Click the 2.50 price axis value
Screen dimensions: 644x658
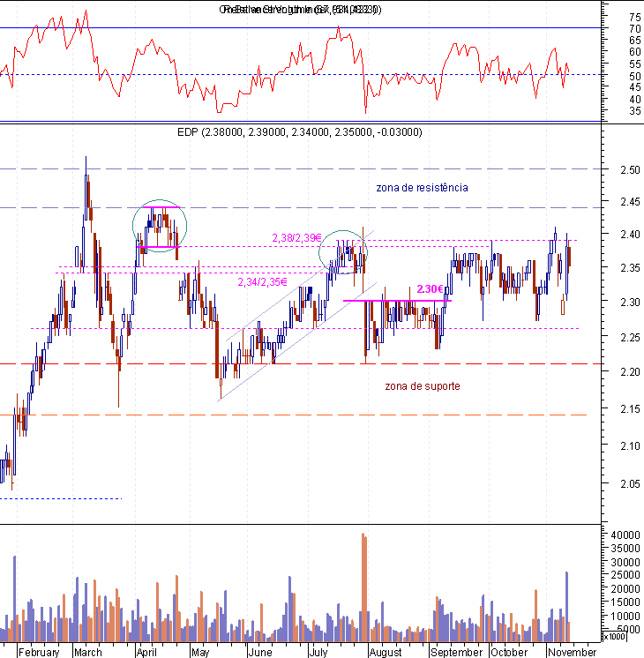click(630, 170)
